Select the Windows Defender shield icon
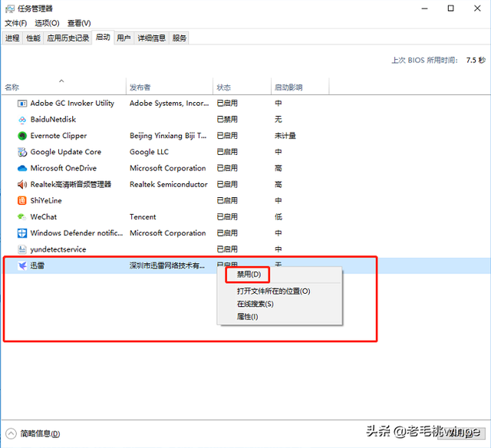 tap(22, 233)
